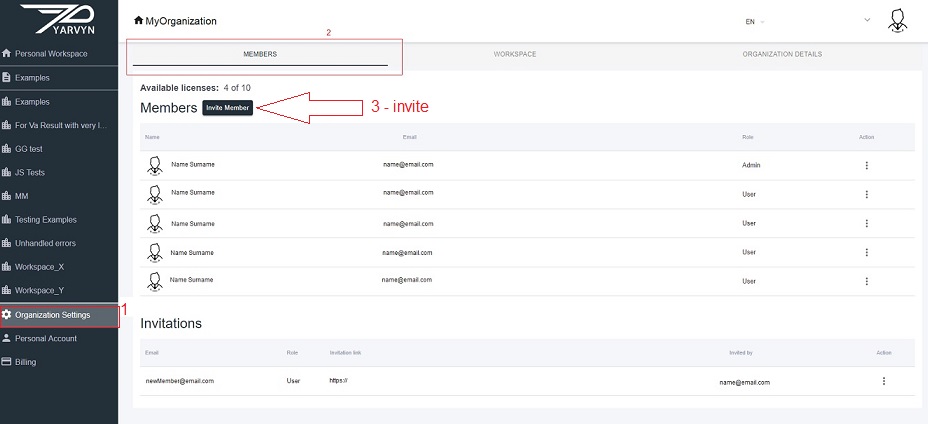Click the Admin member's avatar icon
Viewport: 928px width, 424px height.
pos(155,166)
